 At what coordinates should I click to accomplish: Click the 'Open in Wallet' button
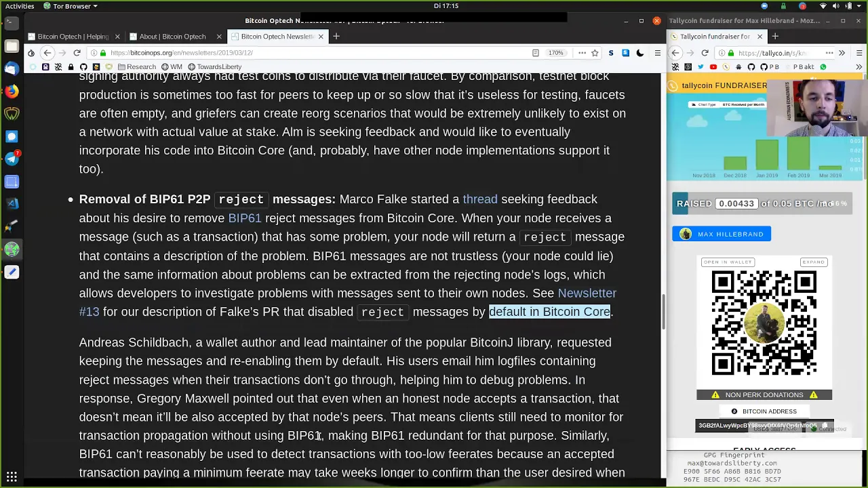728,262
